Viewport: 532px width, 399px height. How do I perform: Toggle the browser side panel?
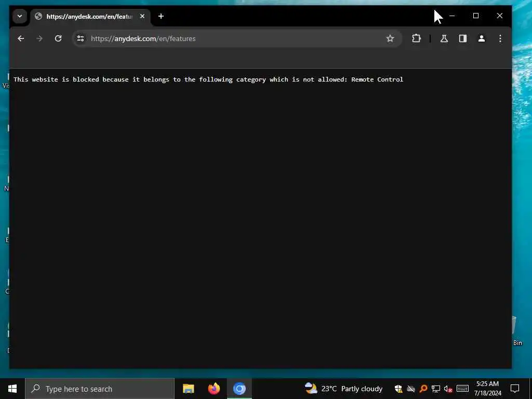pos(463,38)
